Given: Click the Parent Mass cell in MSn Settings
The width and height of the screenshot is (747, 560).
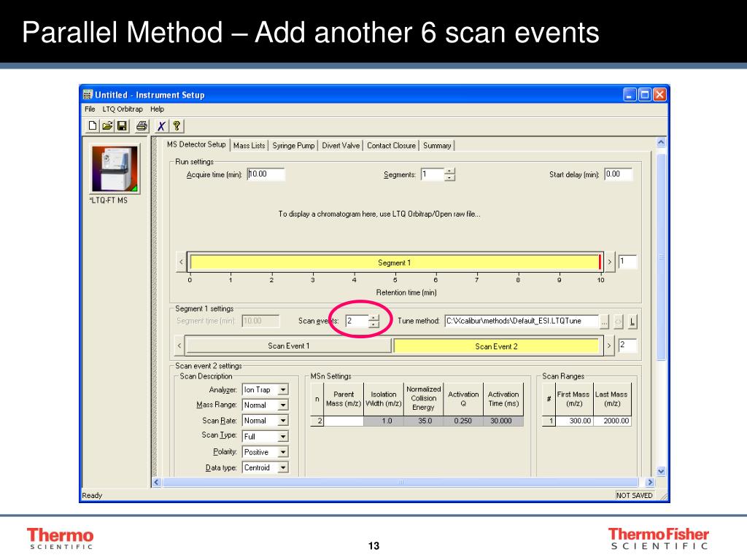Looking at the screenshot, I should [x=344, y=421].
